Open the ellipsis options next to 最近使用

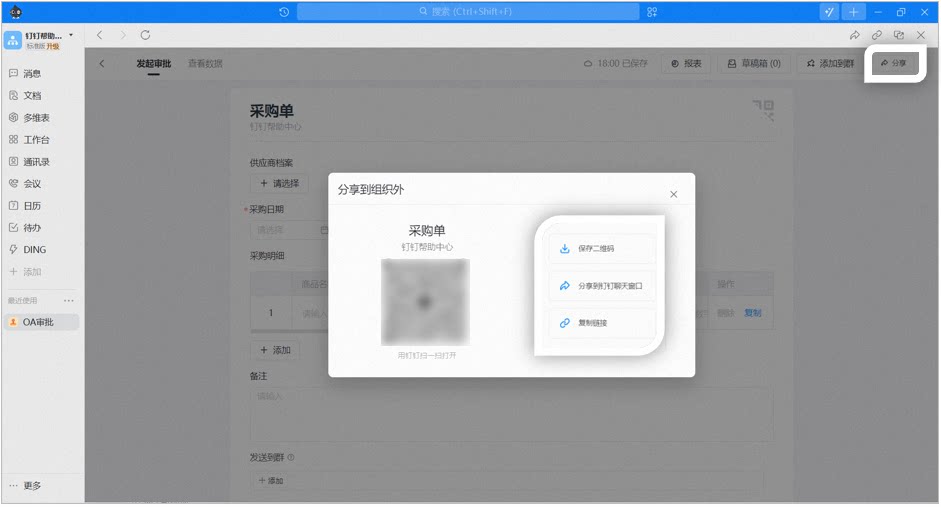pos(69,301)
